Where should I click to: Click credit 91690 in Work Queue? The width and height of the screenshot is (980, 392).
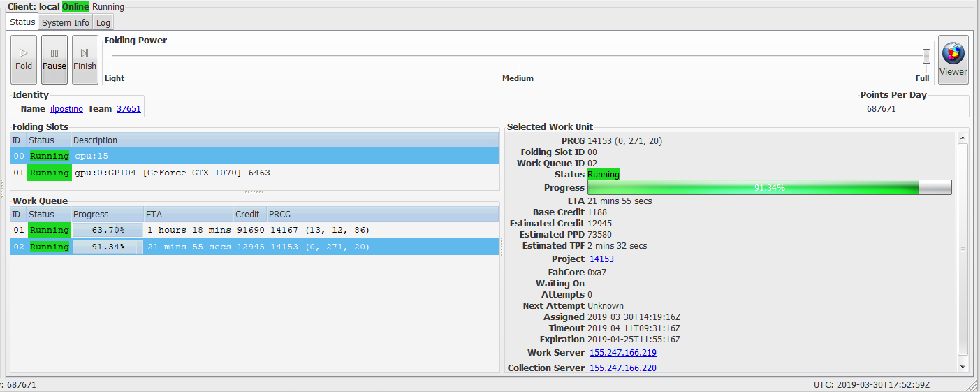[x=251, y=230]
